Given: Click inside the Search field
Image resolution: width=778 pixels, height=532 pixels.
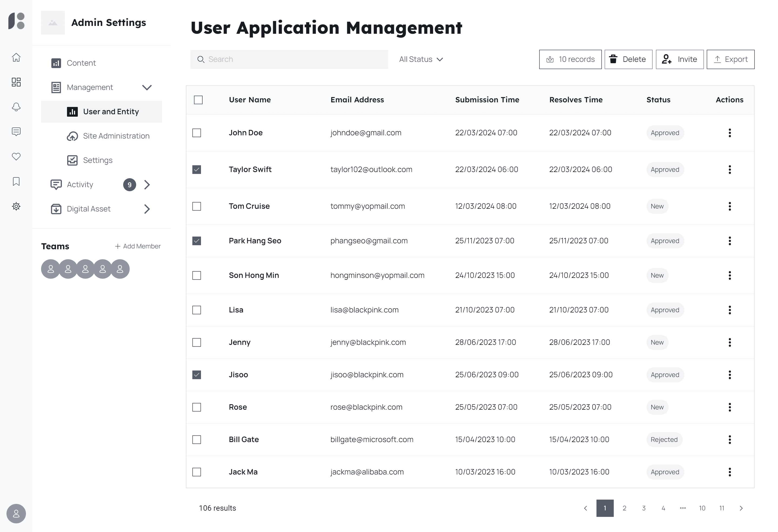Looking at the screenshot, I should point(289,59).
